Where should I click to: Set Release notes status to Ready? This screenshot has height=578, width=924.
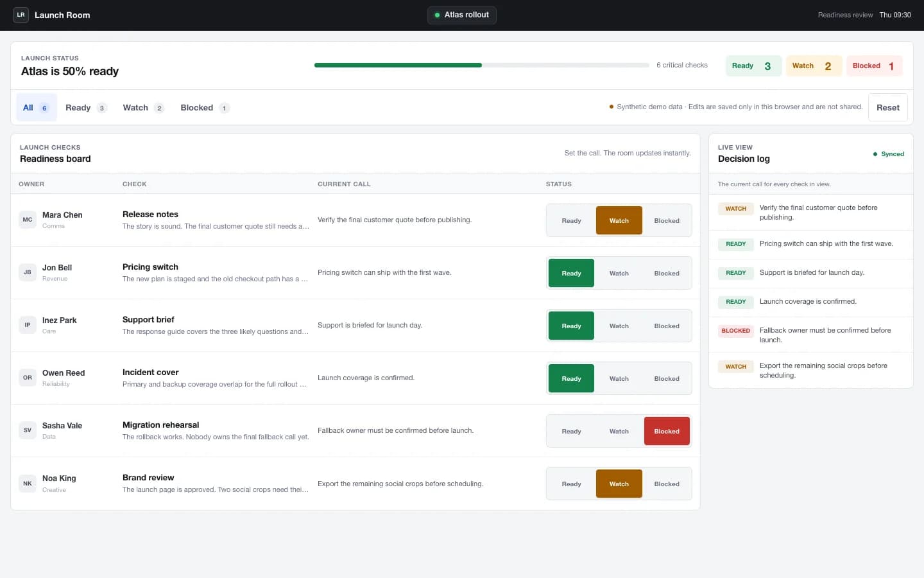pos(571,220)
